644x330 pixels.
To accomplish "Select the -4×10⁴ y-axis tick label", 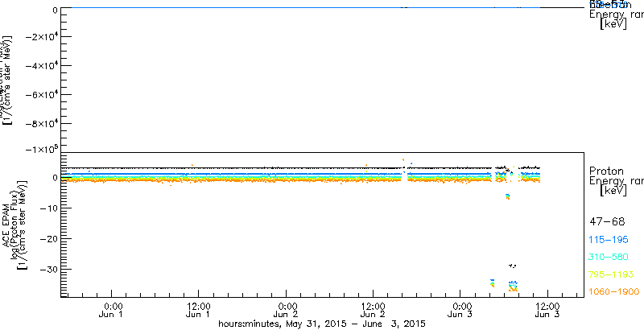I will [x=41, y=65].
